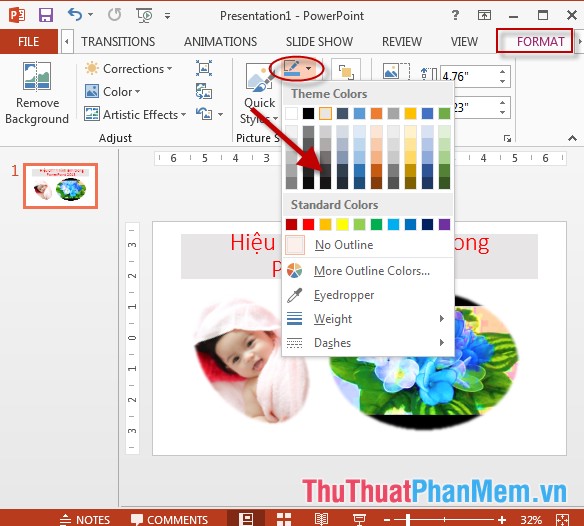Select orange theme color swatch in top row
This screenshot has width=584, height=526.
(x=376, y=114)
